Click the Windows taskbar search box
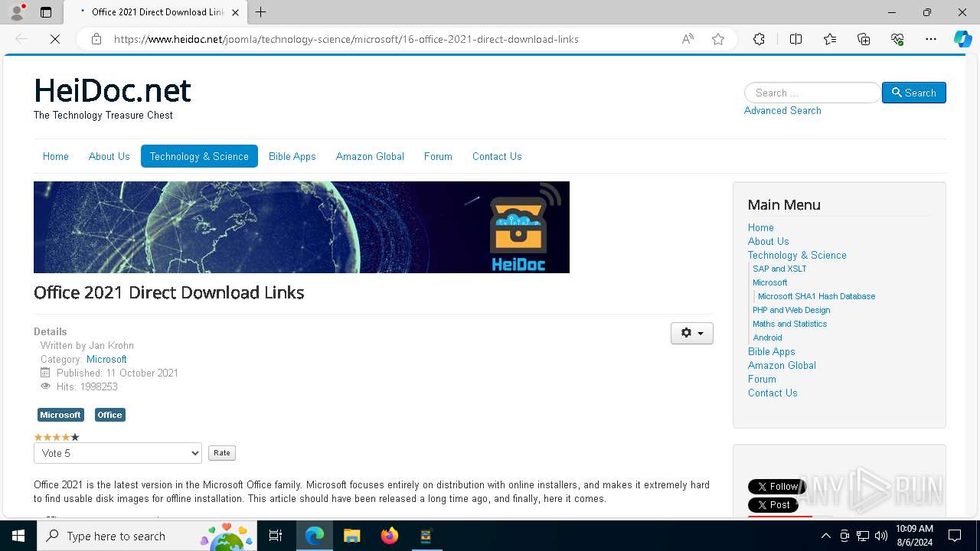Viewport: 980px width, 551px height. tap(147, 536)
